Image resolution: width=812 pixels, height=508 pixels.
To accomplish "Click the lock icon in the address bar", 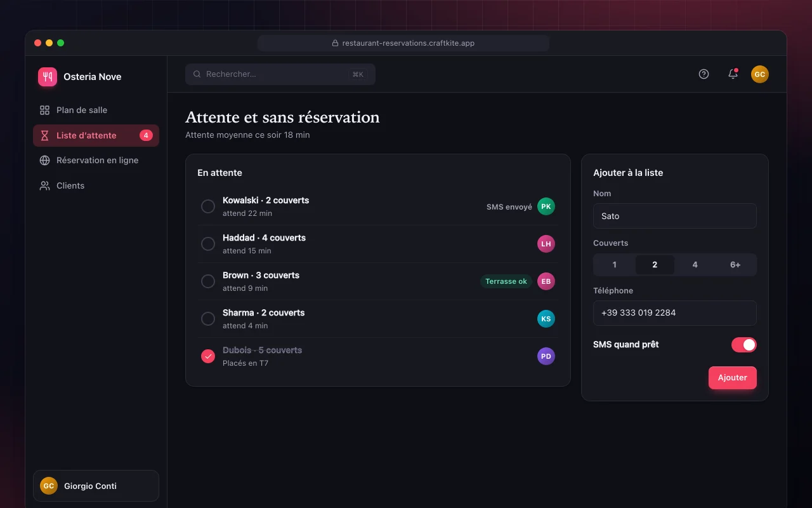I will click(336, 43).
